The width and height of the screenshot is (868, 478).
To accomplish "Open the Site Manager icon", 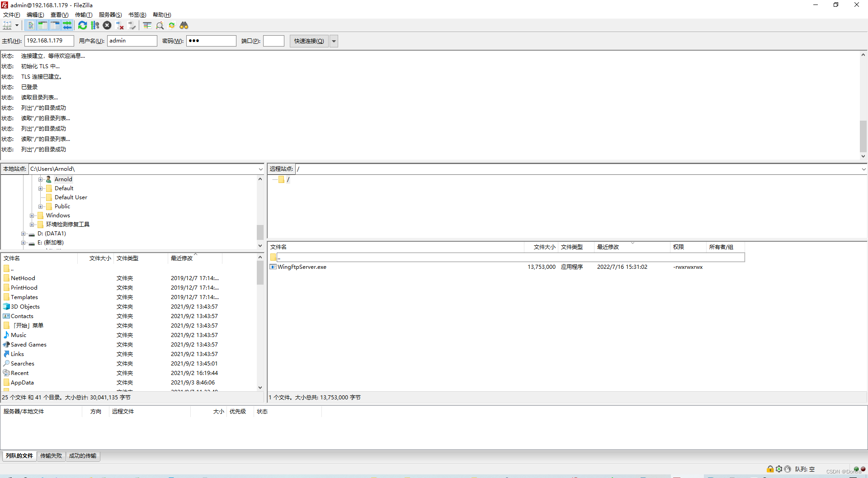I will pos(7,25).
